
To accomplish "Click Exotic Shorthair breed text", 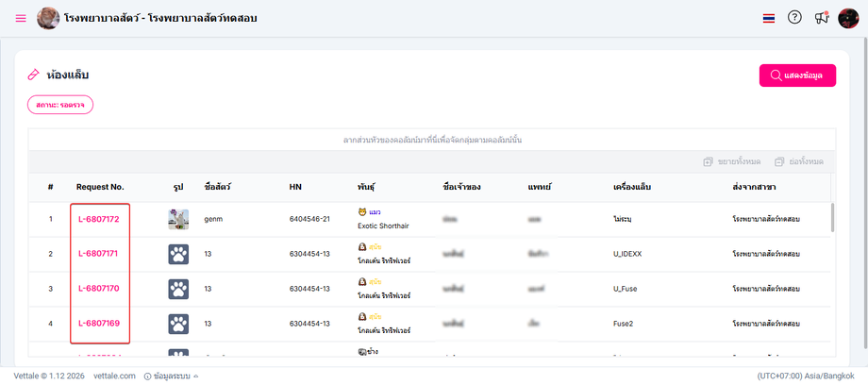I will pyautogui.click(x=384, y=226).
